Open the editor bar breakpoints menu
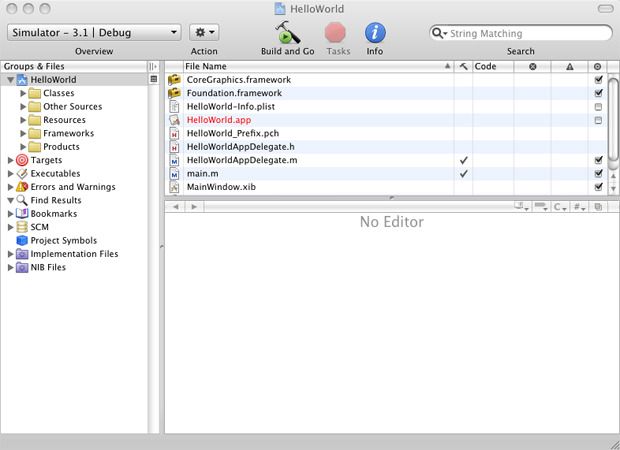The width and height of the screenshot is (620, 450). (x=541, y=207)
